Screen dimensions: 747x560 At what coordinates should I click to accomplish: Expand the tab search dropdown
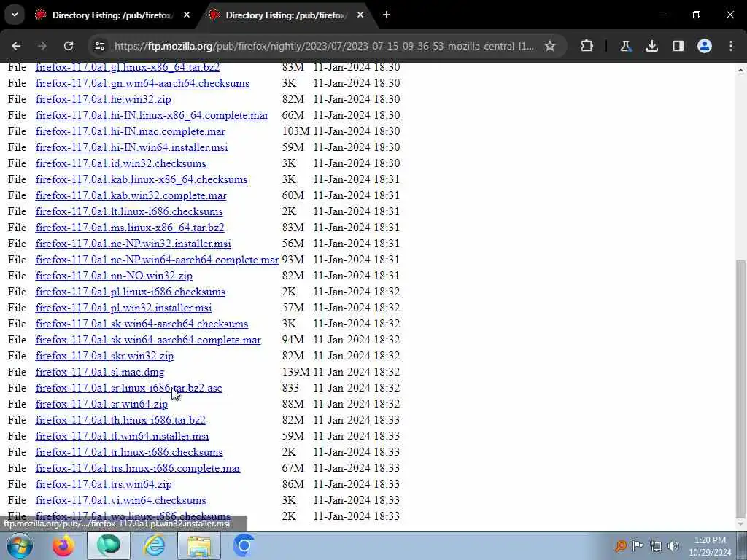coord(15,15)
